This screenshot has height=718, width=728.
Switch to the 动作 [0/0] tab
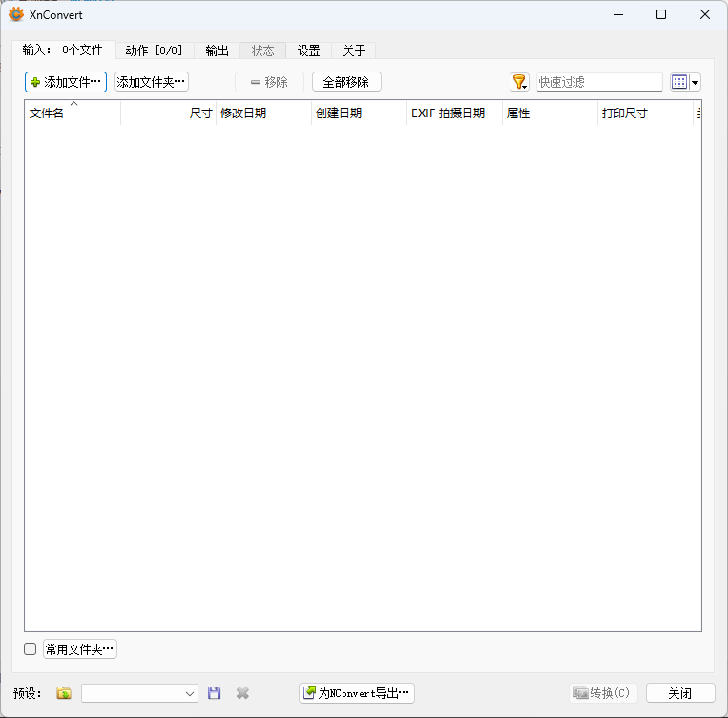tap(154, 51)
